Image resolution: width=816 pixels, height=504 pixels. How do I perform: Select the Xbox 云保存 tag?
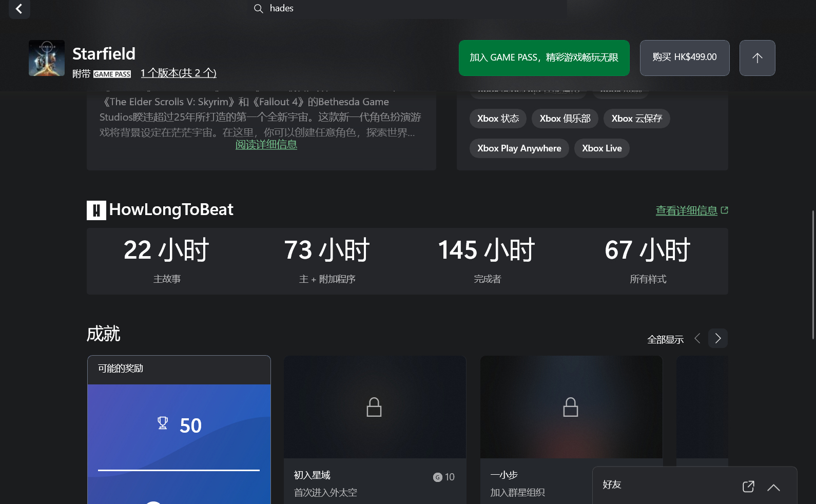coord(637,119)
